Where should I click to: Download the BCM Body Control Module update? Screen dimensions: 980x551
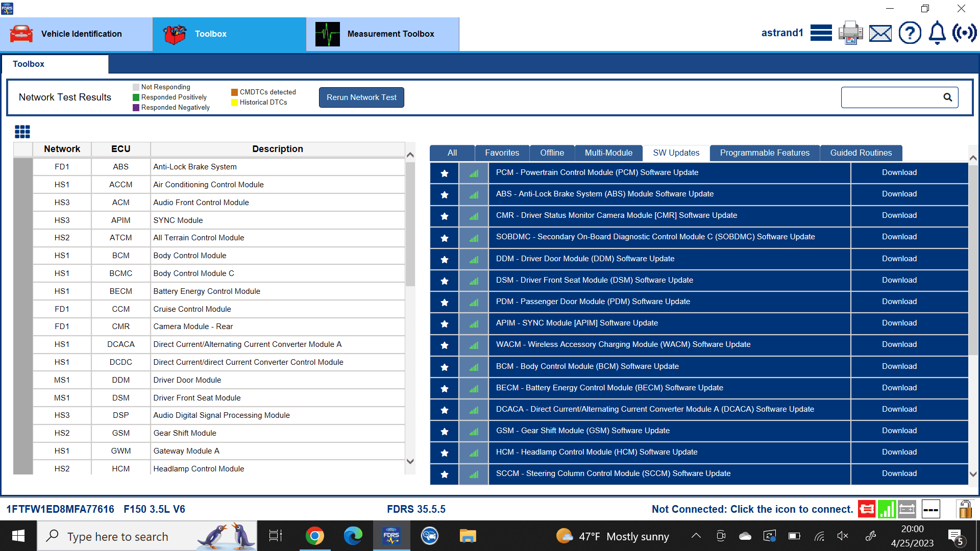899,366
